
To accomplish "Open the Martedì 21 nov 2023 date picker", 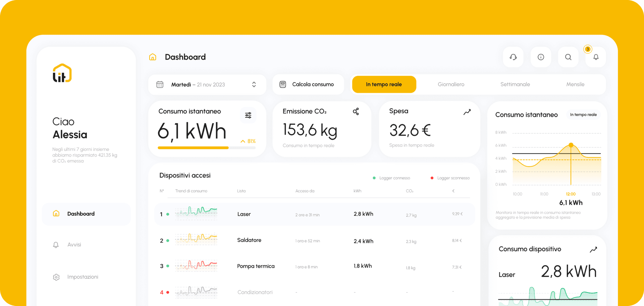I will (198, 85).
